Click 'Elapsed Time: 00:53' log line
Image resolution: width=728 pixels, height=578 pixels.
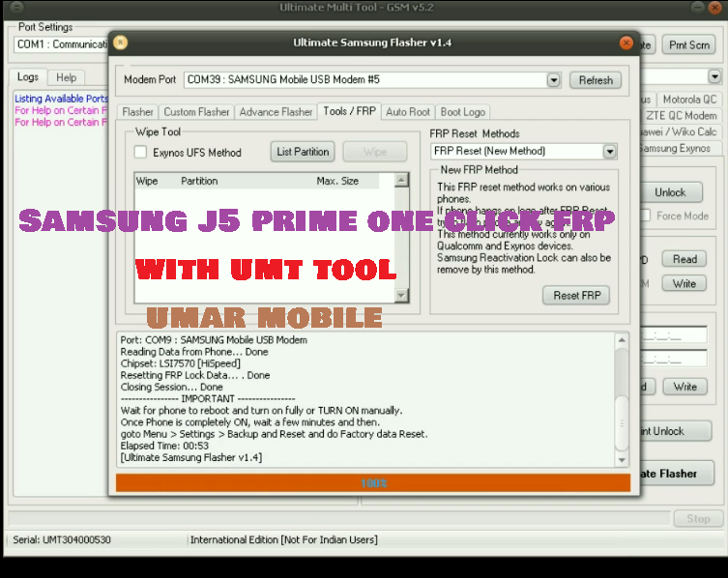pos(164,446)
